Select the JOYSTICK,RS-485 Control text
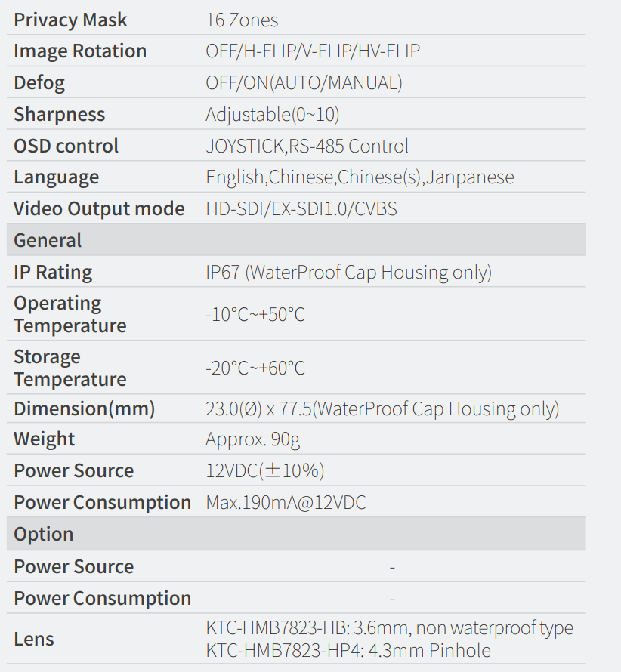 pyautogui.click(x=307, y=146)
